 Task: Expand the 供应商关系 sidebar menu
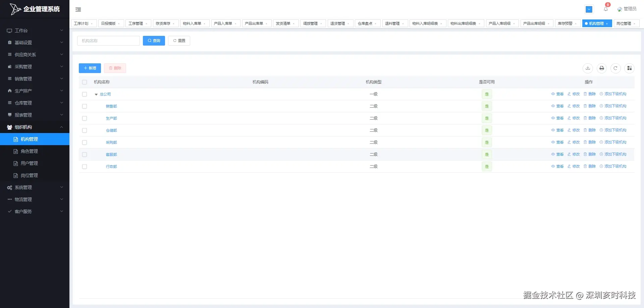point(35,55)
